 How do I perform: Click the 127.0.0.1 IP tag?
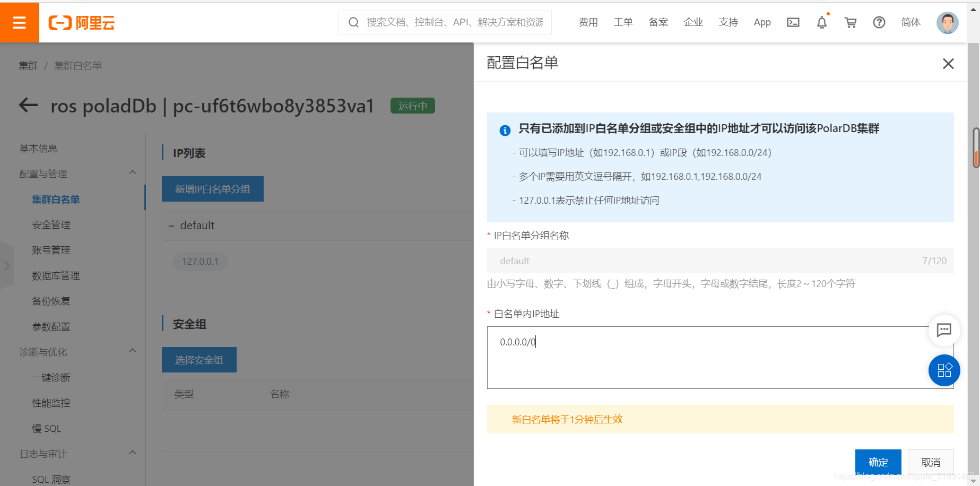[200, 261]
